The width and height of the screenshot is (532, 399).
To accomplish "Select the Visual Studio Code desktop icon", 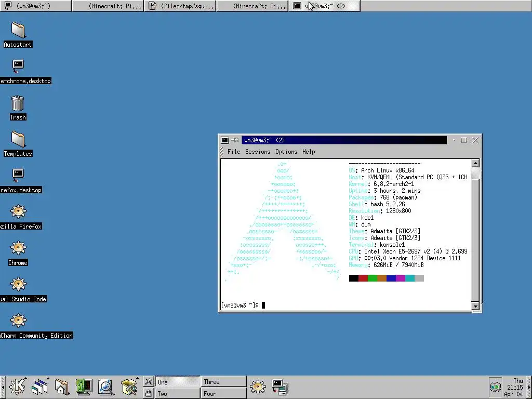I will tap(18, 289).
